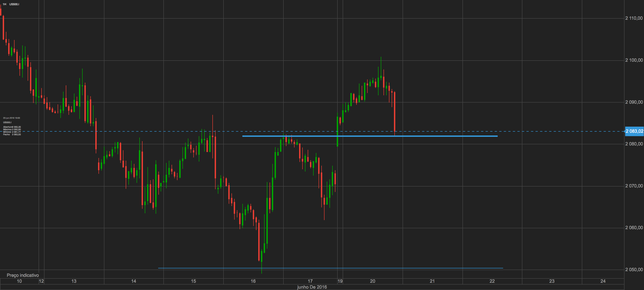The image size is (644, 290).
Task: Select the thick blue horizontal support line
Action: [438, 136]
